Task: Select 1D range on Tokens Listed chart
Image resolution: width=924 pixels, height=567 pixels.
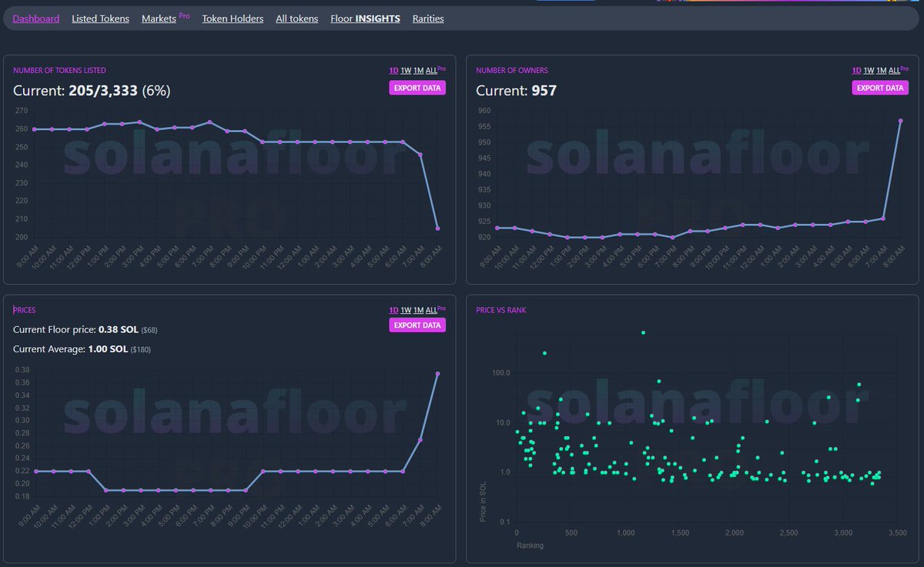Action: (393, 71)
